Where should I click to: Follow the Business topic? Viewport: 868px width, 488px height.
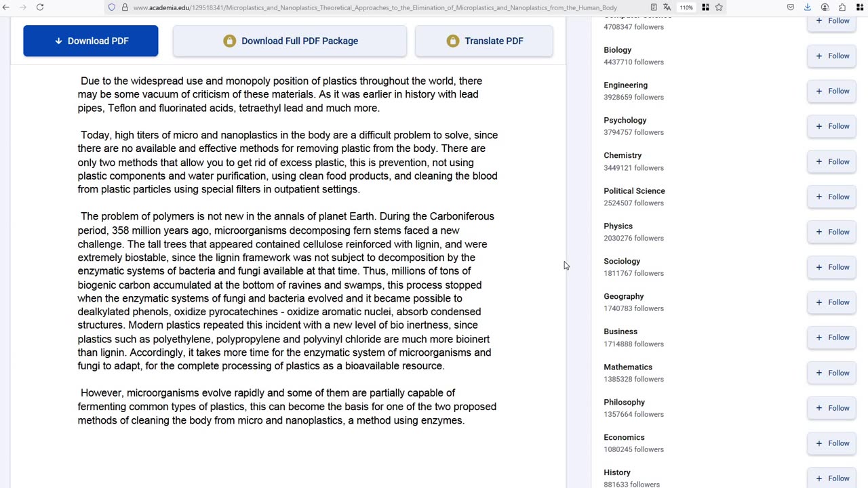[832, 338]
